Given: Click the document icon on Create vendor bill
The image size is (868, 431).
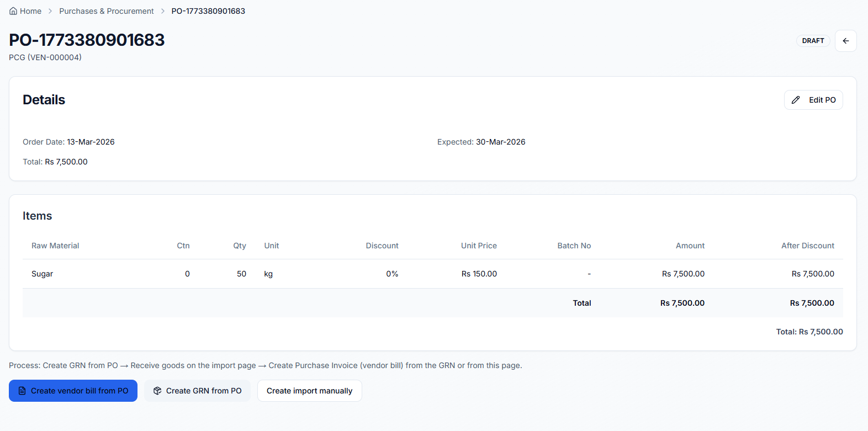Looking at the screenshot, I should coord(22,391).
